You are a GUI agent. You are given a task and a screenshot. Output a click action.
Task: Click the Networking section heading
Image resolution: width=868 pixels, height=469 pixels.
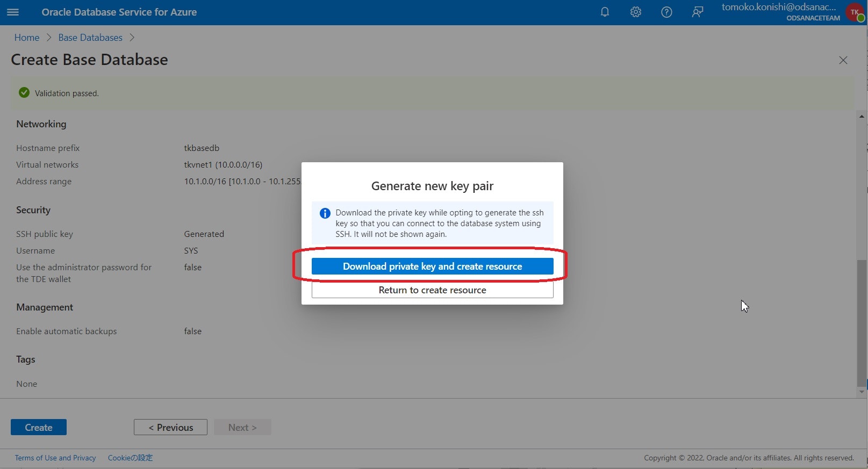pyautogui.click(x=41, y=124)
